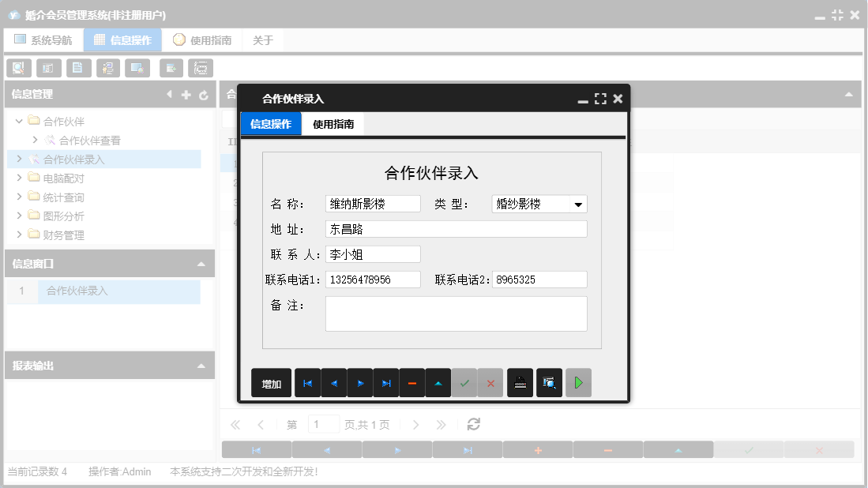Click the delete record minus icon
This screenshot has height=488, width=868.
coord(411,382)
